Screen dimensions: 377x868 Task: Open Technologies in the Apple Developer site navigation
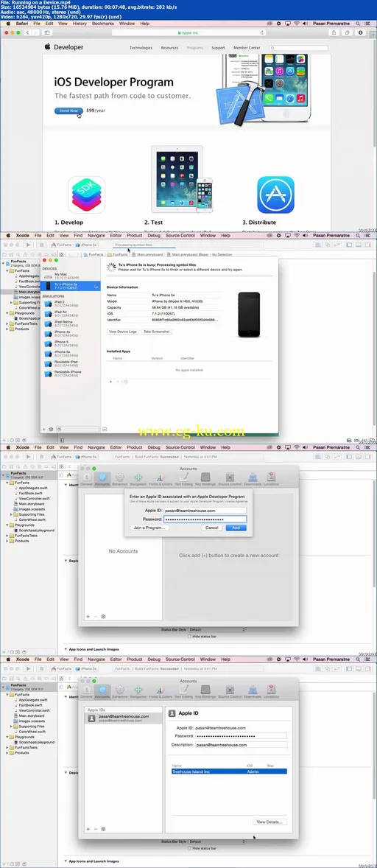pos(141,48)
